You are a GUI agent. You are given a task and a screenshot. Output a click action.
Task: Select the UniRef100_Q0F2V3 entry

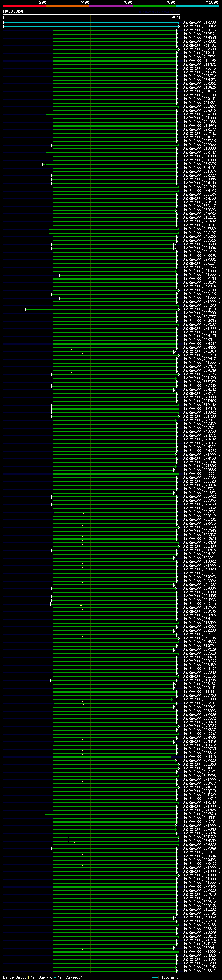(199, 306)
